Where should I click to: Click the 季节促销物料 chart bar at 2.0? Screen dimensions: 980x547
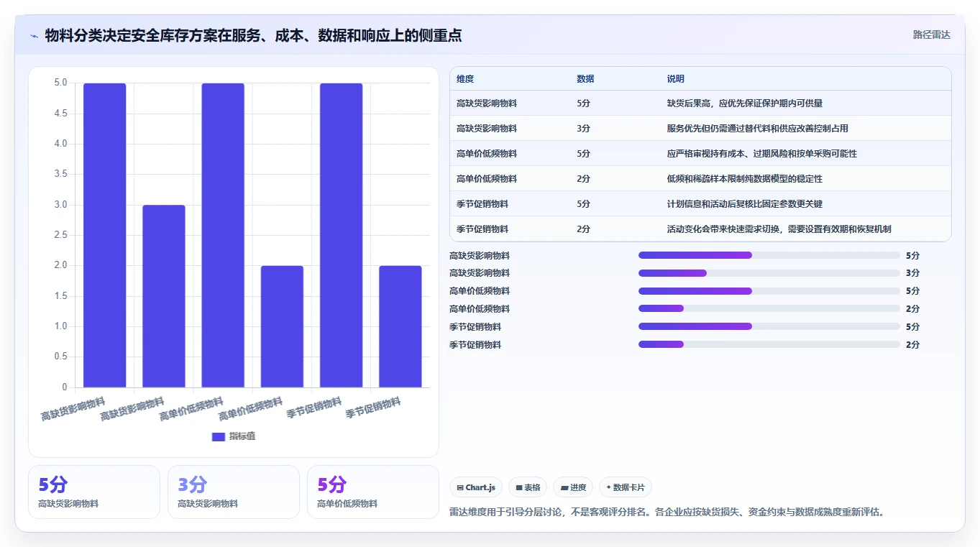point(400,326)
